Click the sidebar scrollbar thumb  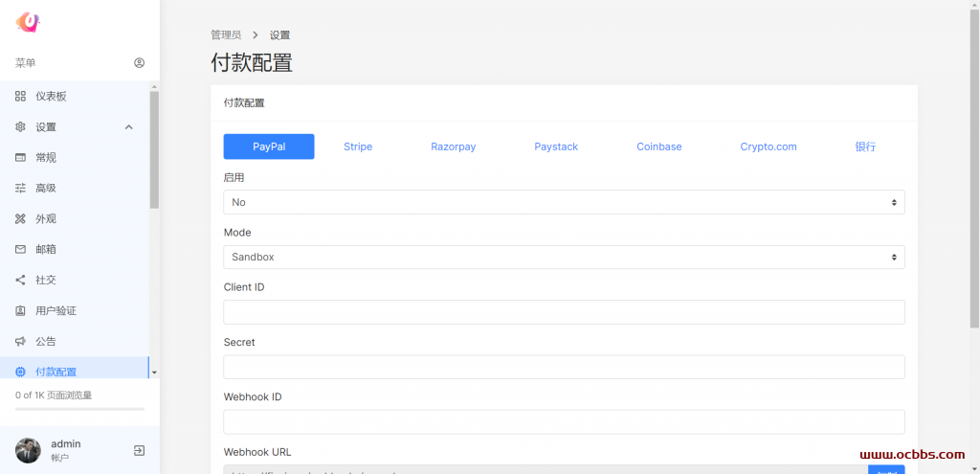(154, 150)
